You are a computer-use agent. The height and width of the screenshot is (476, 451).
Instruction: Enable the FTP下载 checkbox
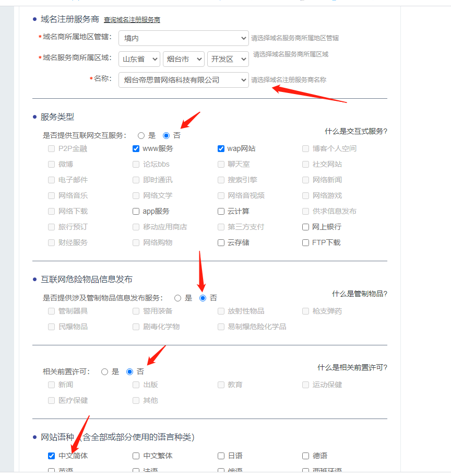click(x=306, y=242)
